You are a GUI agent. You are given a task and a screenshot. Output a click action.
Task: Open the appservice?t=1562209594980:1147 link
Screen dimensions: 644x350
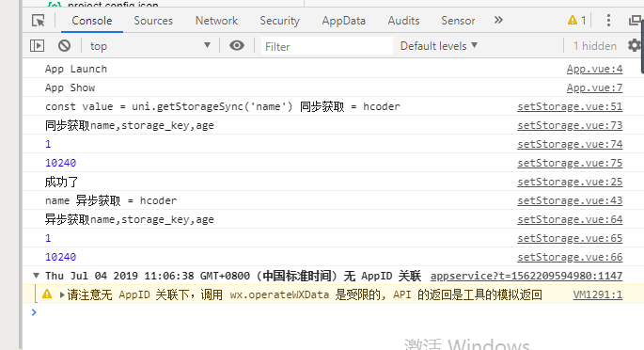point(526,276)
